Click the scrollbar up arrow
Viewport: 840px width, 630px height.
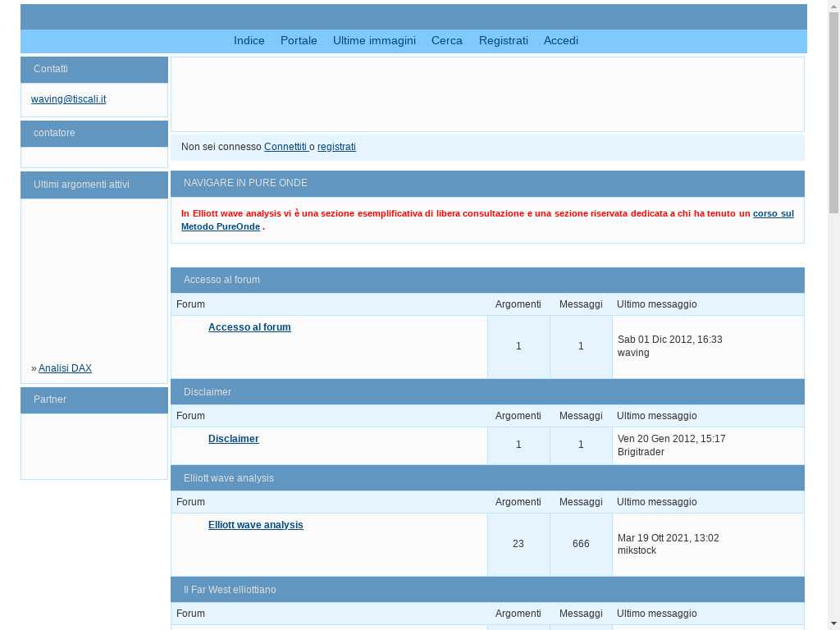point(833,7)
